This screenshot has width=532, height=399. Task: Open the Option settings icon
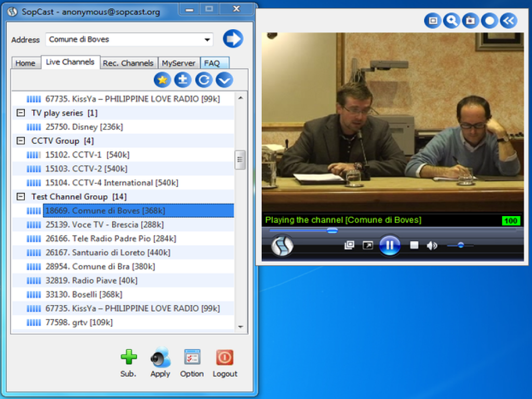click(192, 357)
